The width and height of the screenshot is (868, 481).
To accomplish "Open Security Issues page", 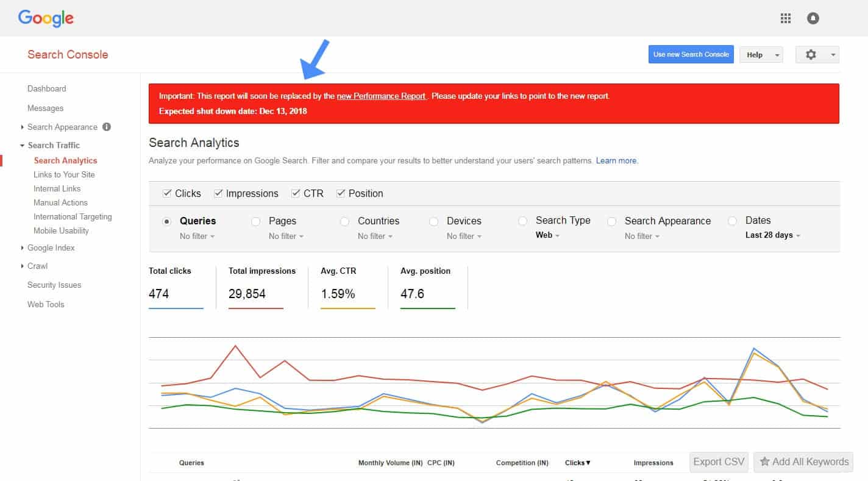I will pos(54,285).
